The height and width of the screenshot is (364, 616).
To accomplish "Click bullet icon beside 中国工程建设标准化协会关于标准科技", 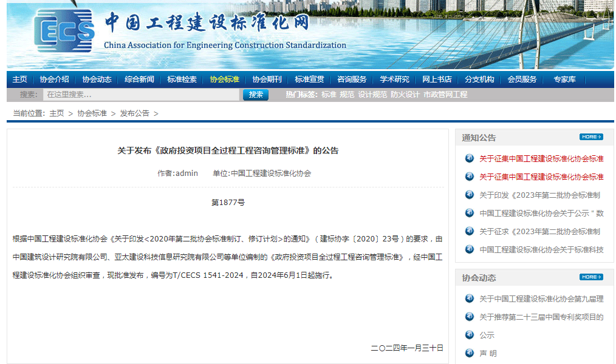I will click(x=470, y=249).
